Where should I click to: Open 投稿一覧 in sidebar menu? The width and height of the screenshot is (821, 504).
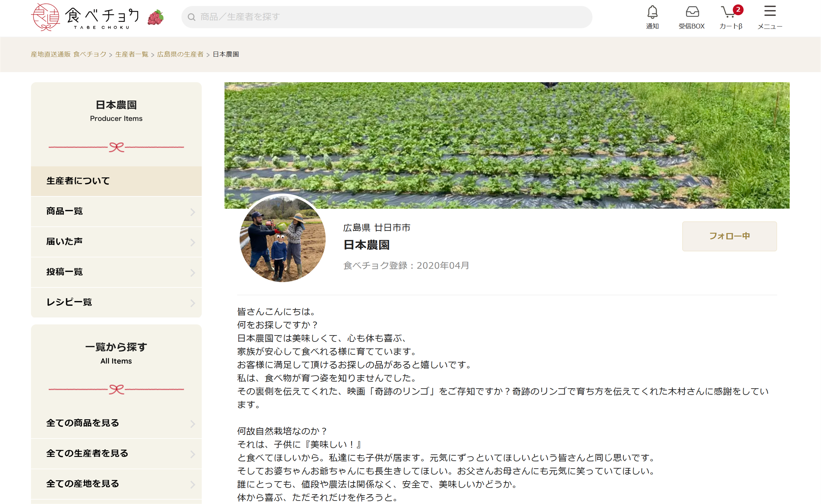pyautogui.click(x=116, y=272)
